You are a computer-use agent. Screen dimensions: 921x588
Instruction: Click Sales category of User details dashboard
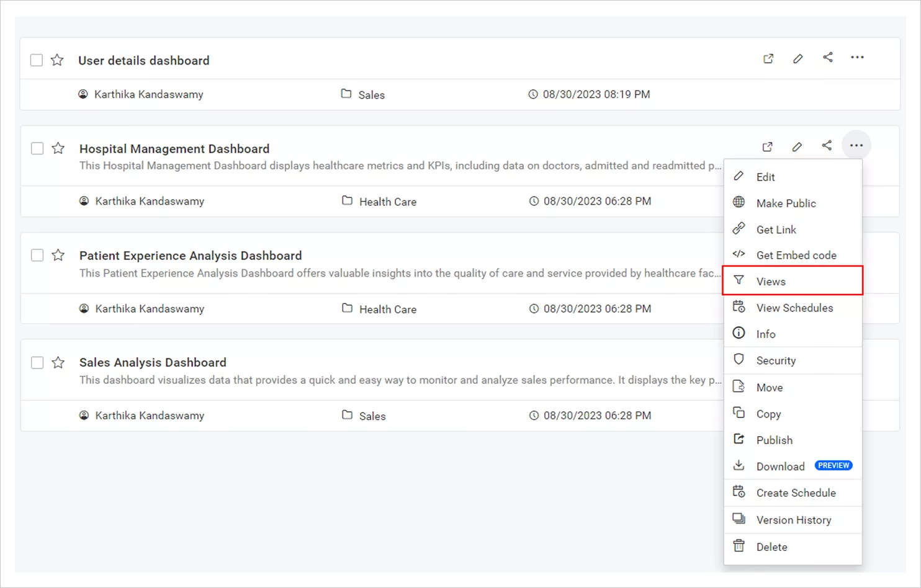coord(363,94)
